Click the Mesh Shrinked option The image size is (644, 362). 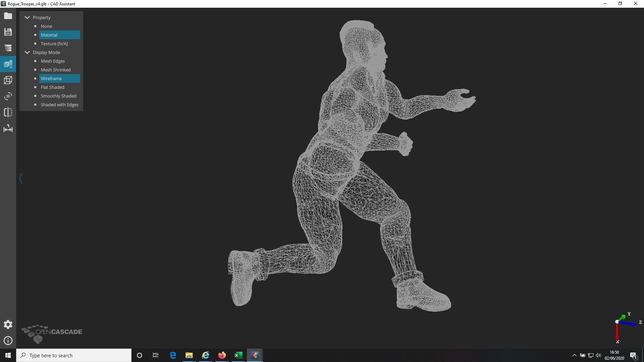(x=56, y=70)
